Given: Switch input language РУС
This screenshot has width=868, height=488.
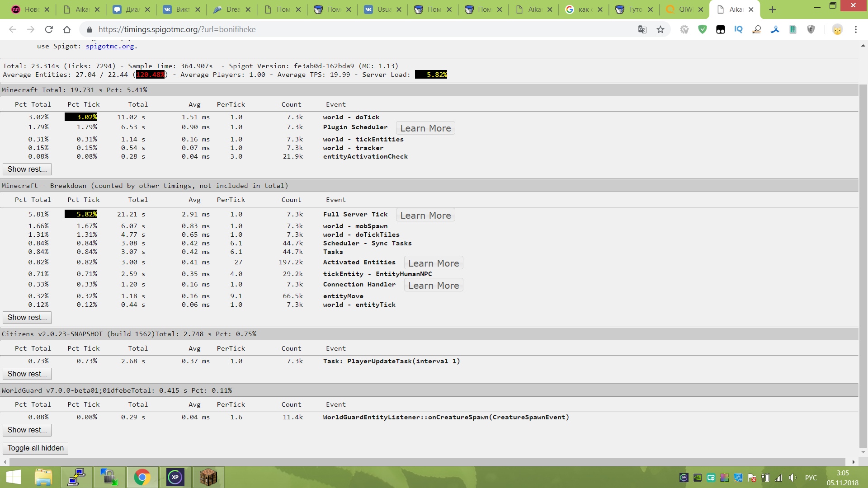Looking at the screenshot, I should [x=811, y=478].
